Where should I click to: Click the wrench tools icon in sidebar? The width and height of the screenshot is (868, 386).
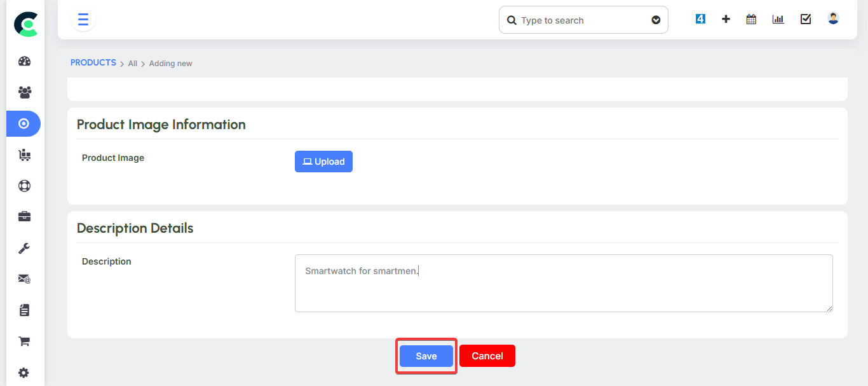coord(25,248)
